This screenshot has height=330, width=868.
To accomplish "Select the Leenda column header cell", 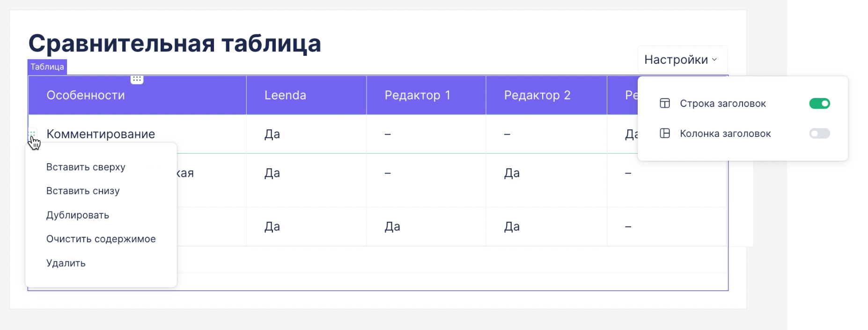I will (285, 95).
